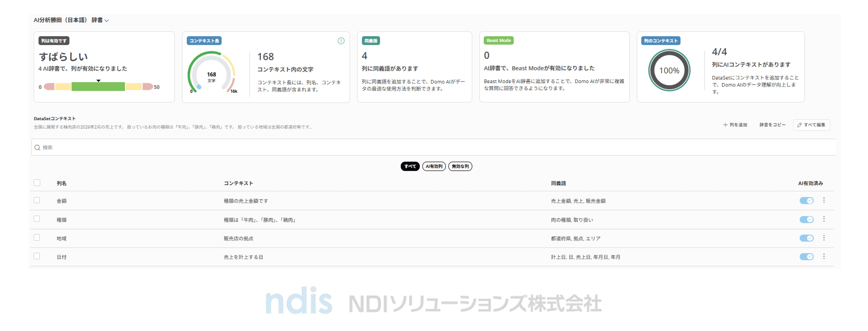This screenshot has width=868, height=331.
Task: Click the 0 to 50 score bar
Action: click(98, 87)
